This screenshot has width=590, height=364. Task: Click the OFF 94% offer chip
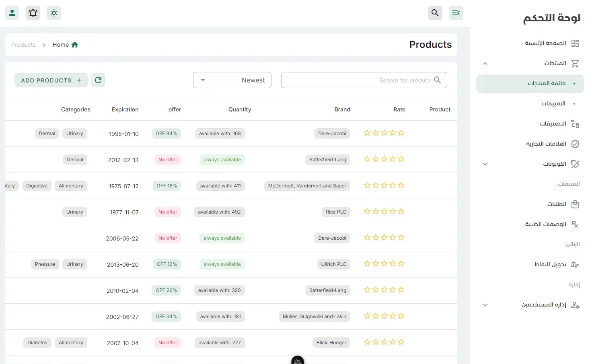(x=166, y=134)
